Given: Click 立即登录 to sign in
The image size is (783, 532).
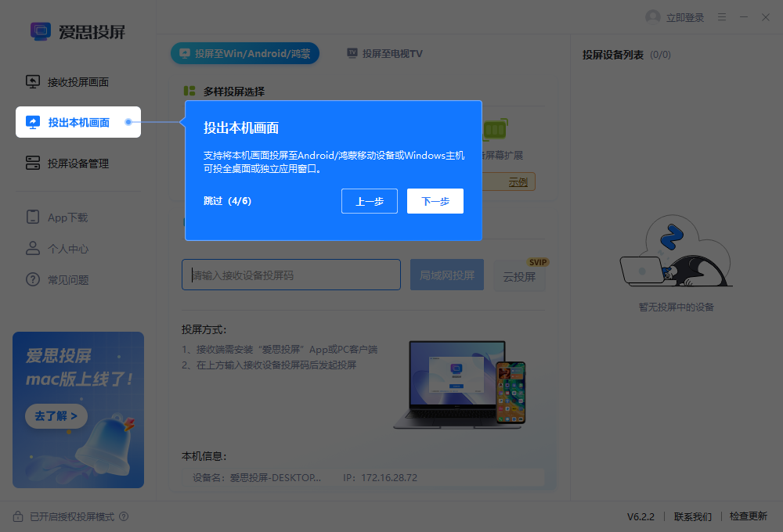Looking at the screenshot, I should coord(684,18).
